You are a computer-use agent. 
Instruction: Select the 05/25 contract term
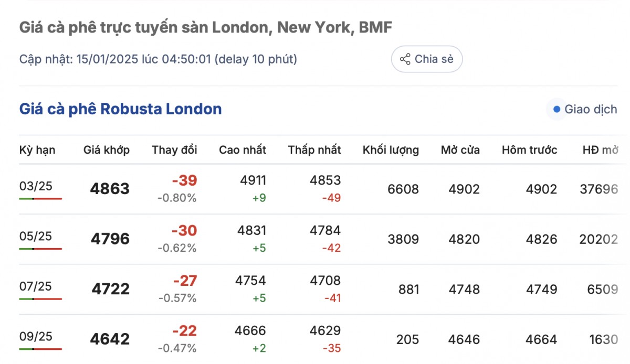[36, 236]
